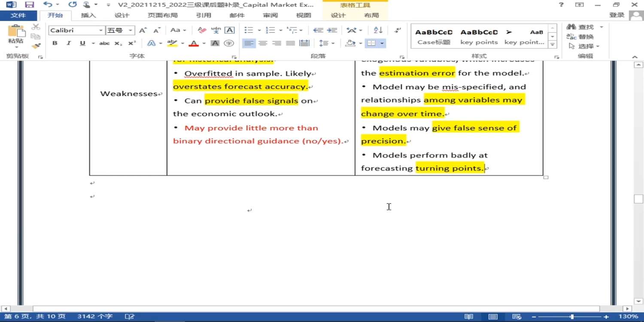The image size is (644, 322).
Task: Toggle bold formatting
Action: 55,43
